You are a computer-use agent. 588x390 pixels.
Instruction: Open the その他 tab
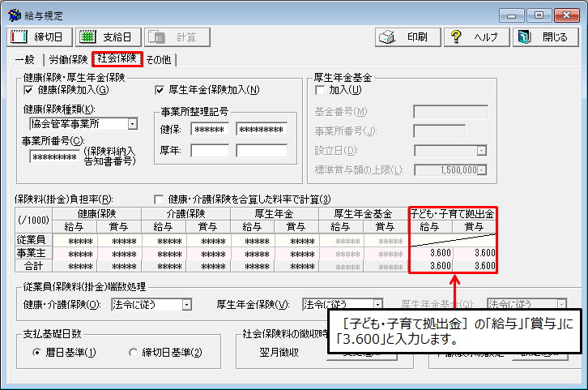pyautogui.click(x=159, y=59)
